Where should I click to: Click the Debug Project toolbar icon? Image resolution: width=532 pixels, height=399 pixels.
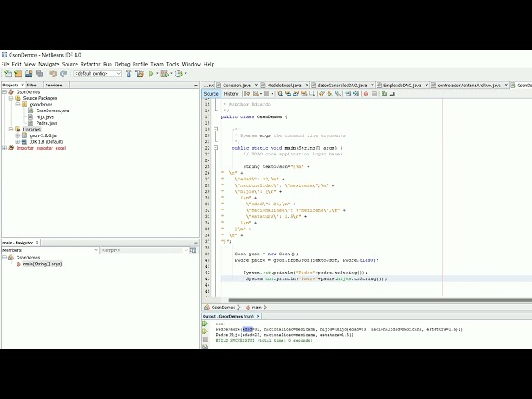pyautogui.click(x=165, y=74)
